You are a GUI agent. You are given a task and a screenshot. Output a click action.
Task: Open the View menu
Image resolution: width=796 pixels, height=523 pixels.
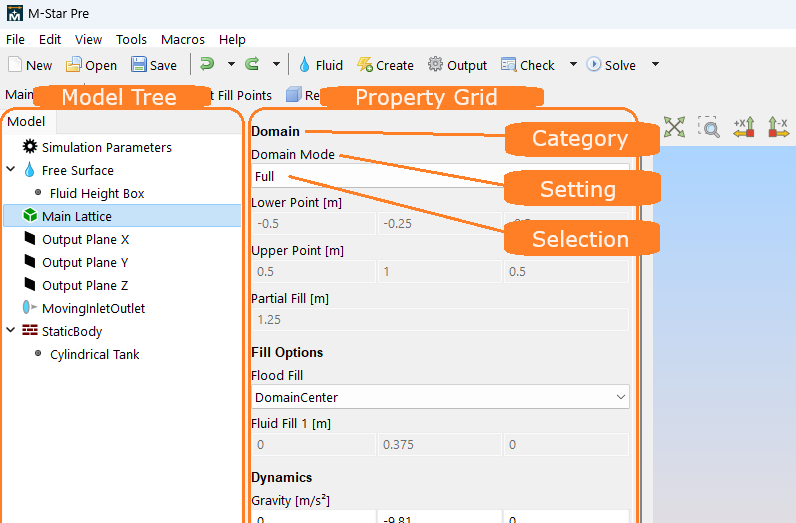88,39
